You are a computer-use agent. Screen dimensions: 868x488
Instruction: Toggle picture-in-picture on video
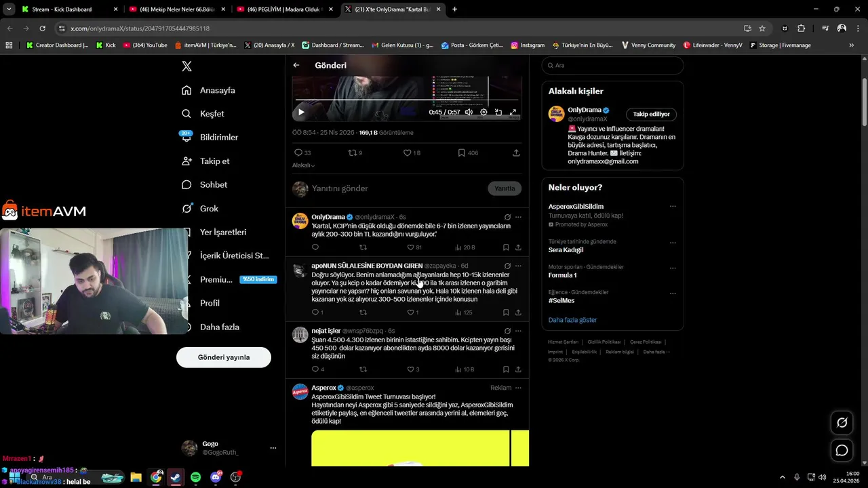pyautogui.click(x=498, y=113)
